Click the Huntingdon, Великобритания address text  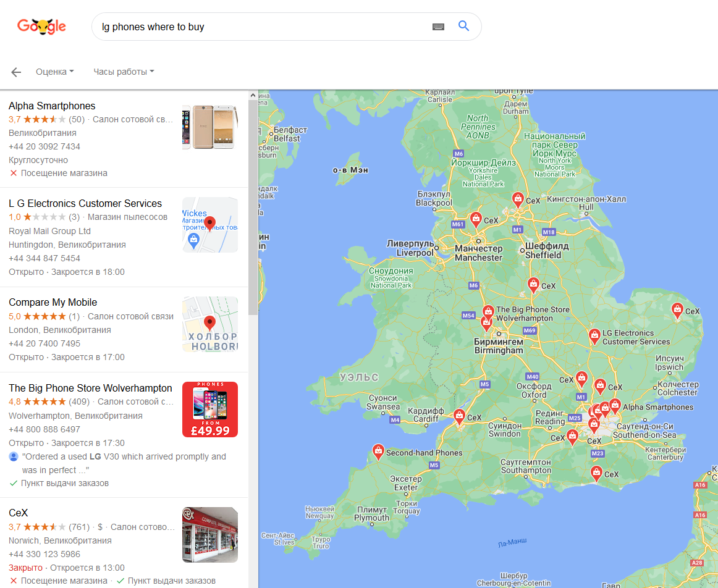coord(67,245)
